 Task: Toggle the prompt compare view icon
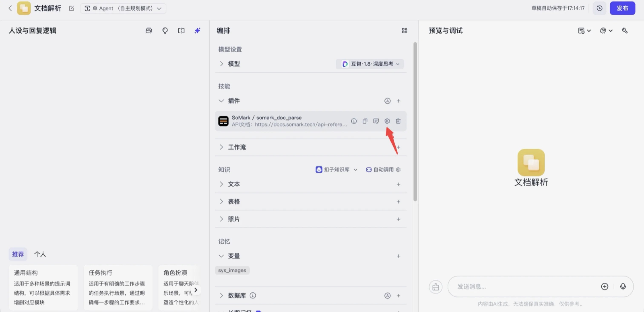[181, 31]
